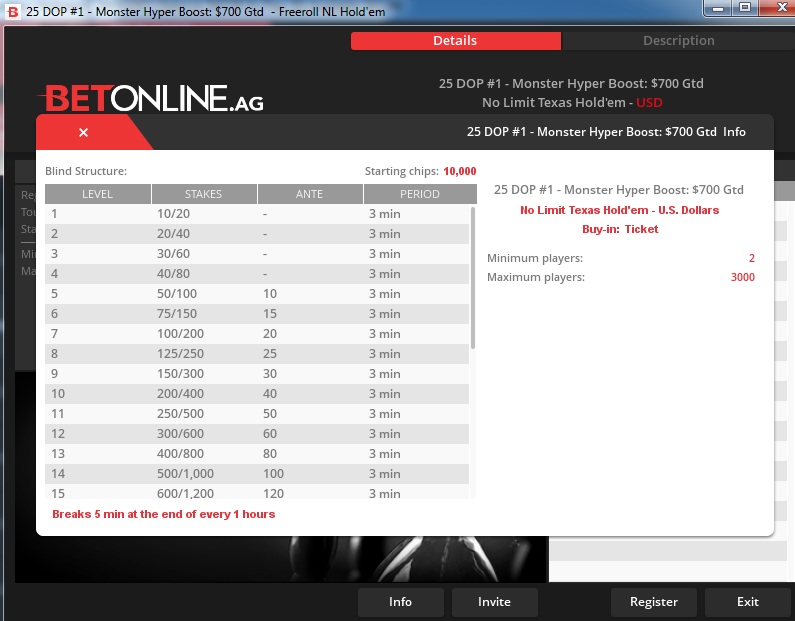This screenshot has width=795, height=621.
Task: Click ante value 15 in level 6
Action: point(270,314)
